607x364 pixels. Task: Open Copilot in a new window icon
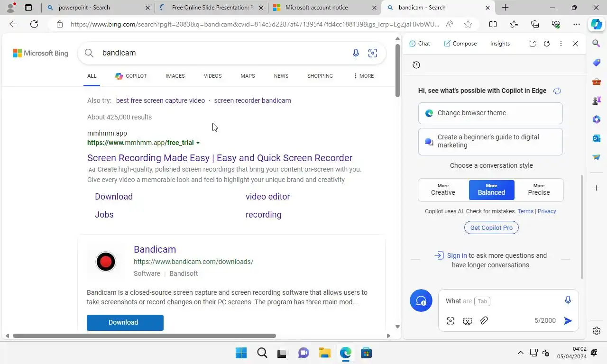533,44
